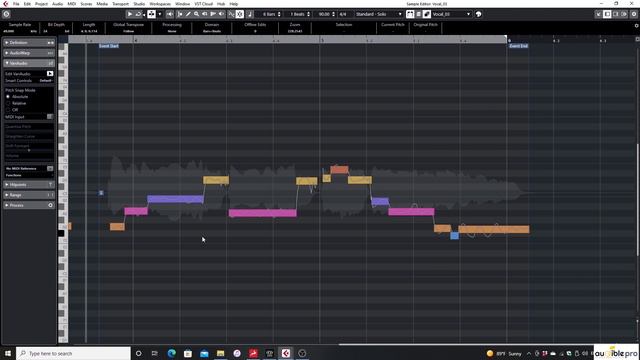This screenshot has width=640, height=360.
Task: Click the info line setup gear icon
Action: [x=636, y=25]
